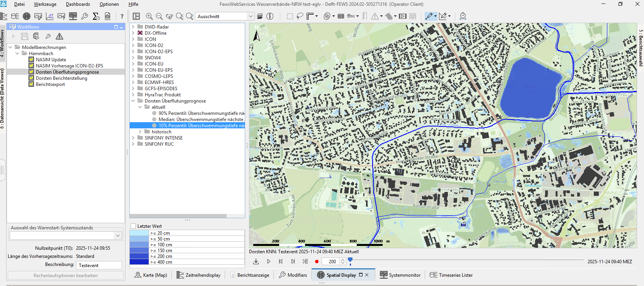Viewport: 644px width, 286px height.
Task: Toggle the NASIM Update checkbox
Action: (x=31, y=60)
